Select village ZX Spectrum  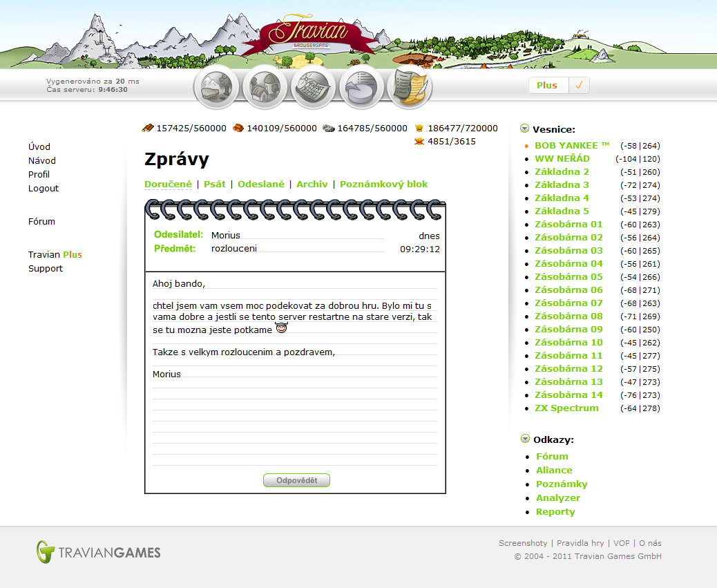566,408
